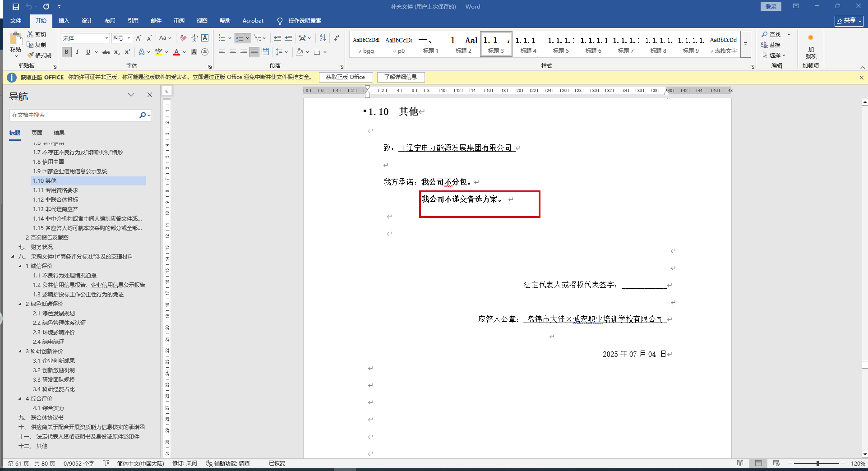
Task: Toggle show/hide paragraph marks
Action: (337, 38)
